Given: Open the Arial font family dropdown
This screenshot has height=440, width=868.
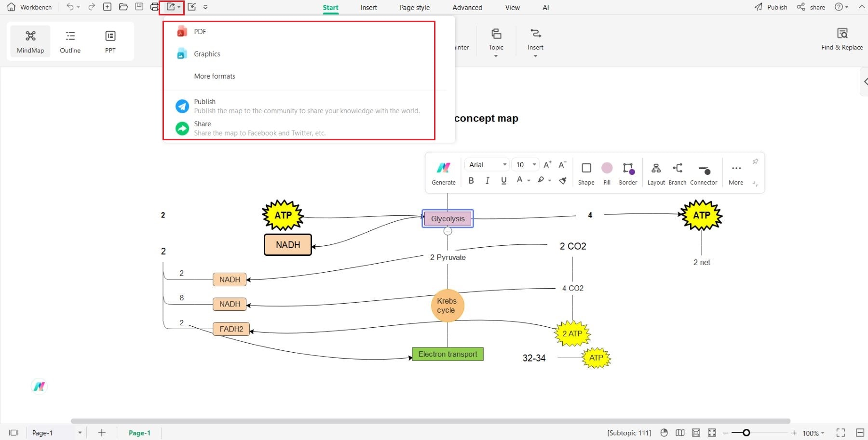Looking at the screenshot, I should 487,164.
